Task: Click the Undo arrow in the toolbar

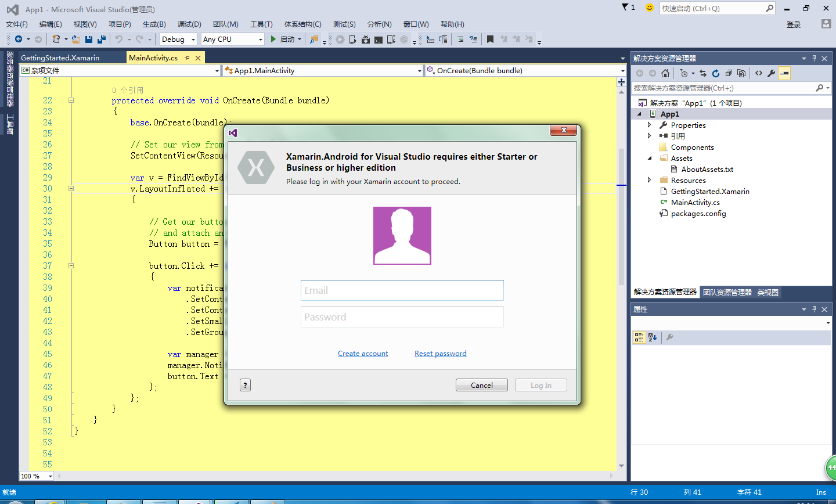Action: [x=119, y=39]
